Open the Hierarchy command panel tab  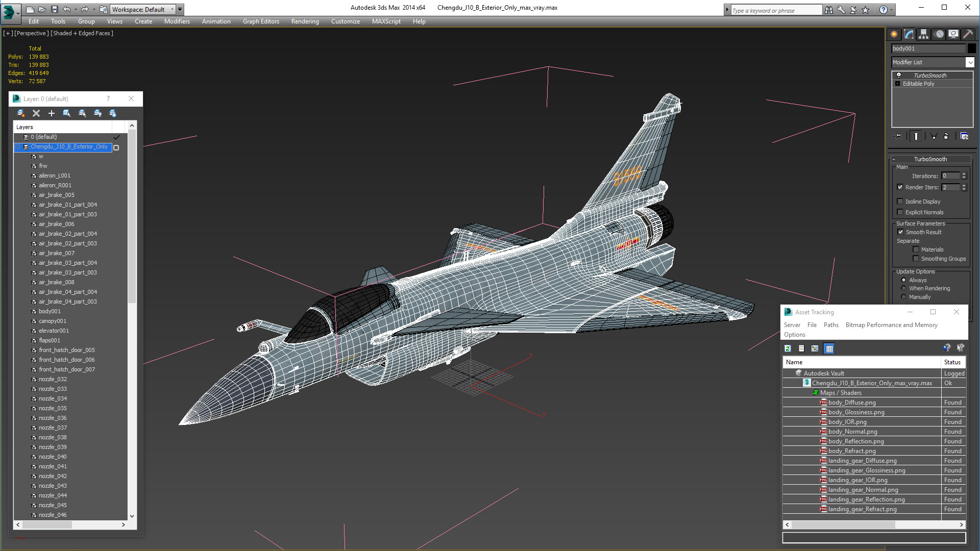point(924,34)
